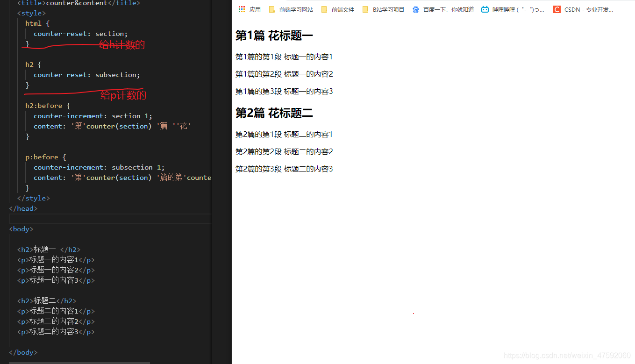Click the code line <p>标题二的内容3</p>
635x364 pixels.
tap(56, 332)
